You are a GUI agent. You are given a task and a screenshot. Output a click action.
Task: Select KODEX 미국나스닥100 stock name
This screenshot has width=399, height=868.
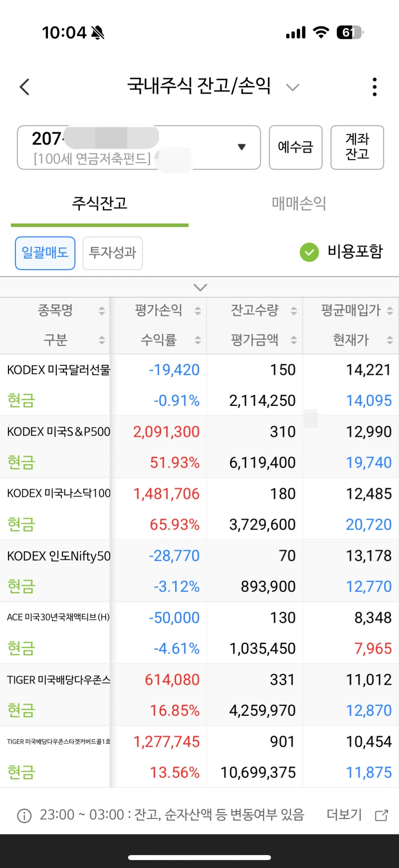pos(58,494)
